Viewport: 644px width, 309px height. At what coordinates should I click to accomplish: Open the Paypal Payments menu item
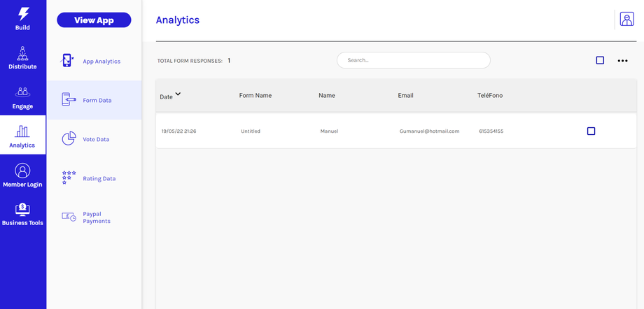coord(96,217)
